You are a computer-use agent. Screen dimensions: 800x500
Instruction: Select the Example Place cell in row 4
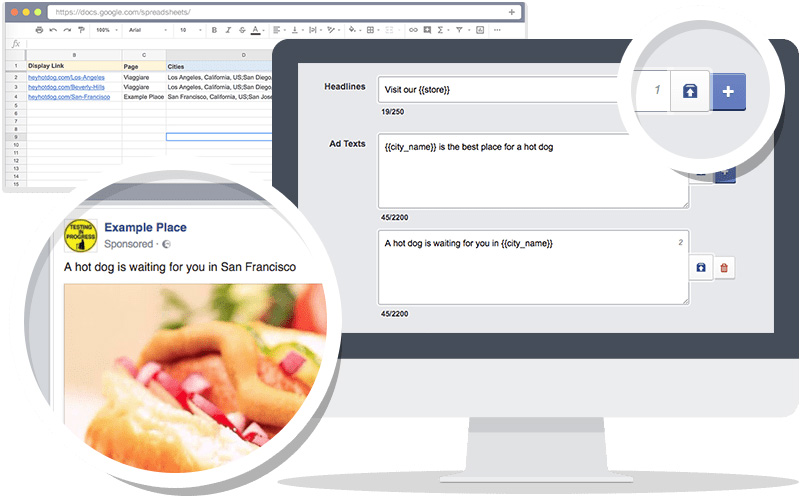point(144,97)
